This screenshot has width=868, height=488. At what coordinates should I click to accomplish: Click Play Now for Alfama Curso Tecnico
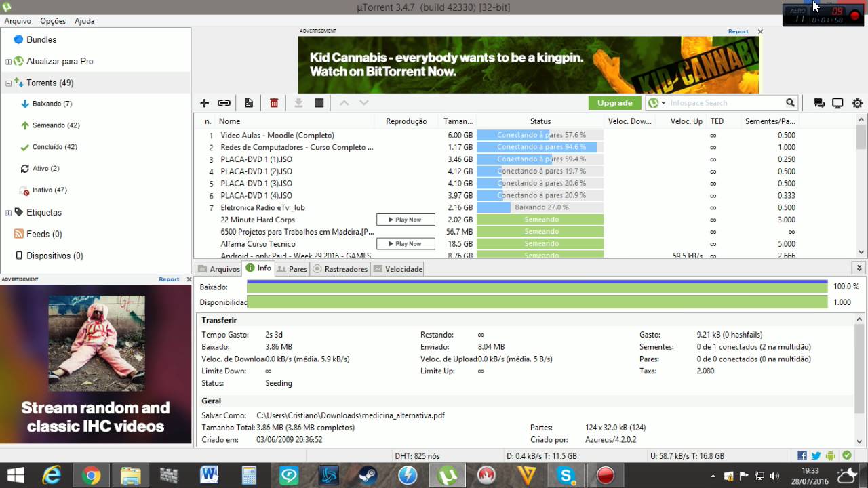coord(406,243)
